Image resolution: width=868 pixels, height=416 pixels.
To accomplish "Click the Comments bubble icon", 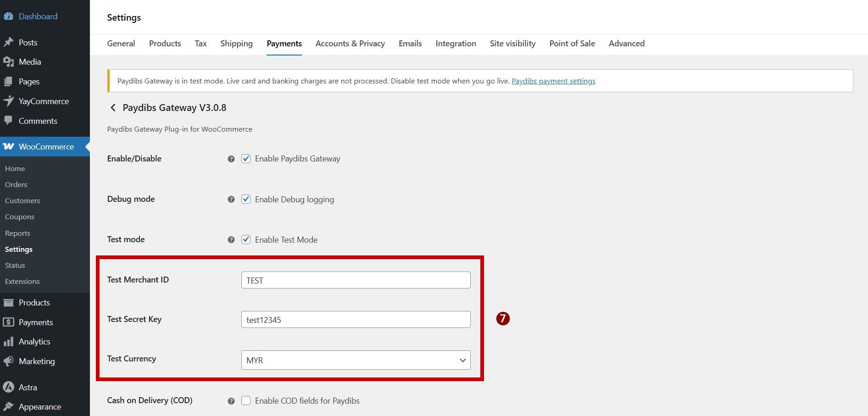I will (x=8, y=121).
